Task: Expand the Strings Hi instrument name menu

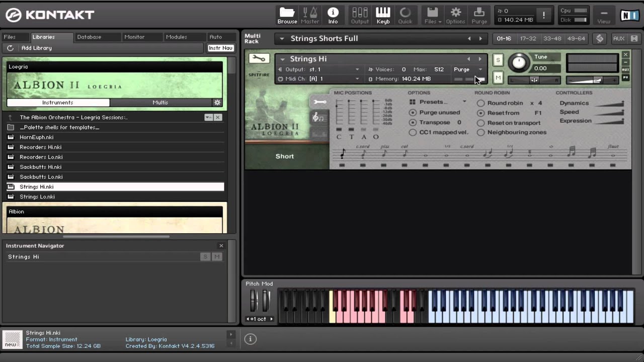Action: tap(282, 59)
